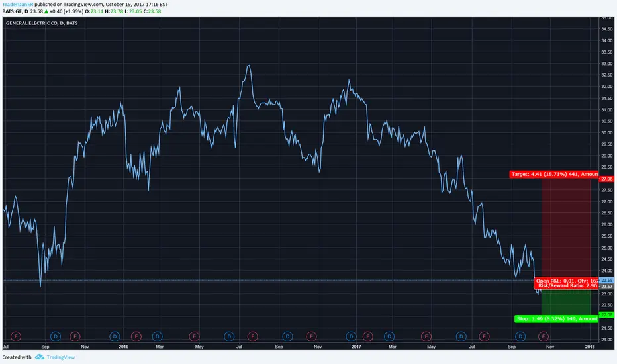The image size is (617, 364).
Task: Click the 'BATS:GE, D' symbol text in the header
Action: point(15,11)
